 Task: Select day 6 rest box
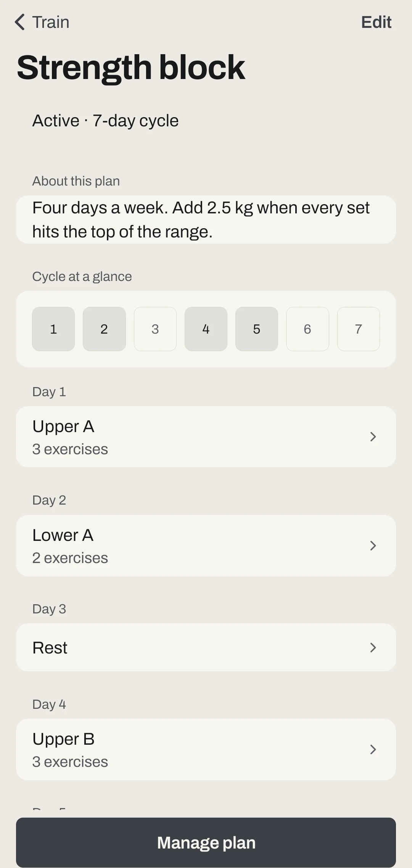pos(307,329)
